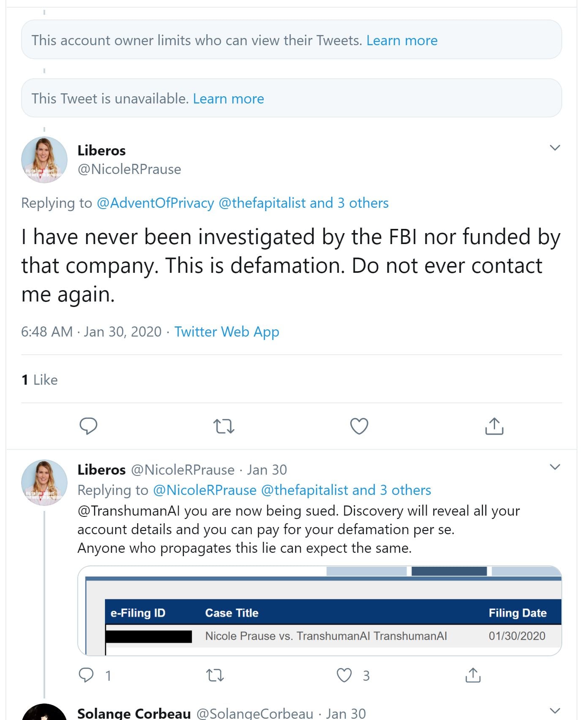Expand options chevron on 'being sued' reply
This screenshot has height=720, width=588.
click(555, 467)
